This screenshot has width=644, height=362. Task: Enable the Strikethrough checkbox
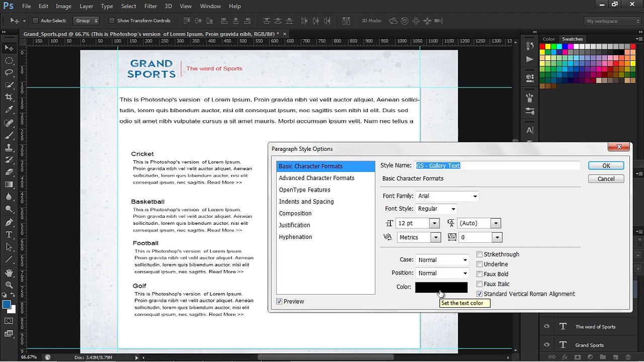[x=479, y=254]
